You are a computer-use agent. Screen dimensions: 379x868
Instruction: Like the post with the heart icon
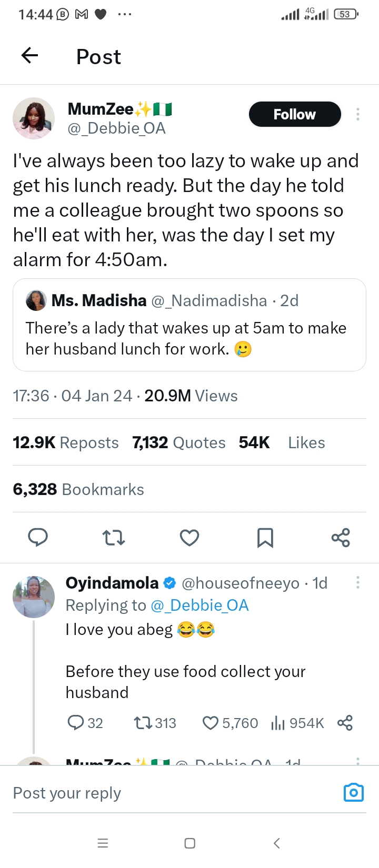[x=189, y=538]
